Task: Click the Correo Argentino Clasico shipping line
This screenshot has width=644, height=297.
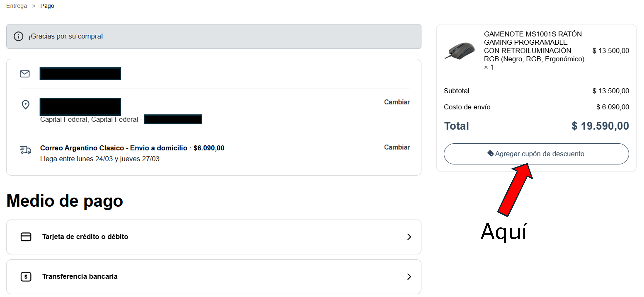Action: tap(132, 148)
